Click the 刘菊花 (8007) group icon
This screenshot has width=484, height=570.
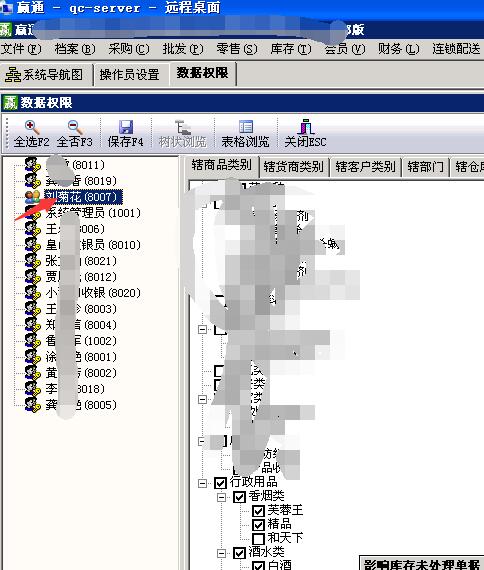point(32,197)
